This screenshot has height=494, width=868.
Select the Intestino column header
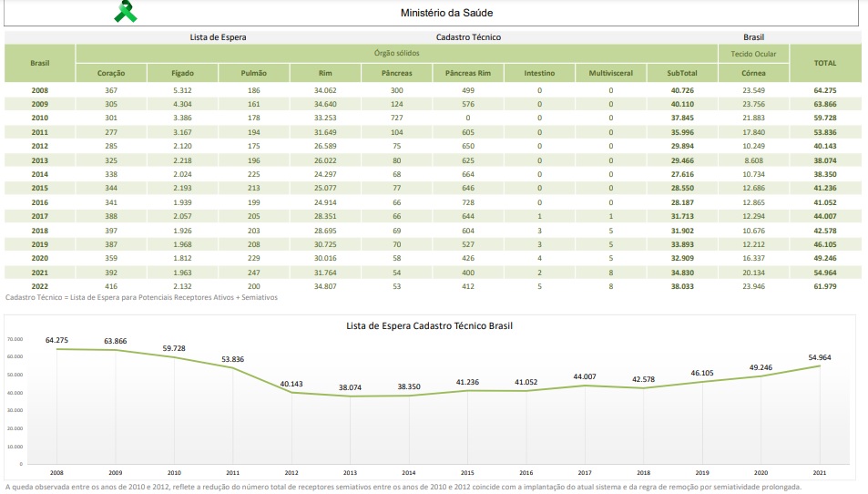(539, 72)
